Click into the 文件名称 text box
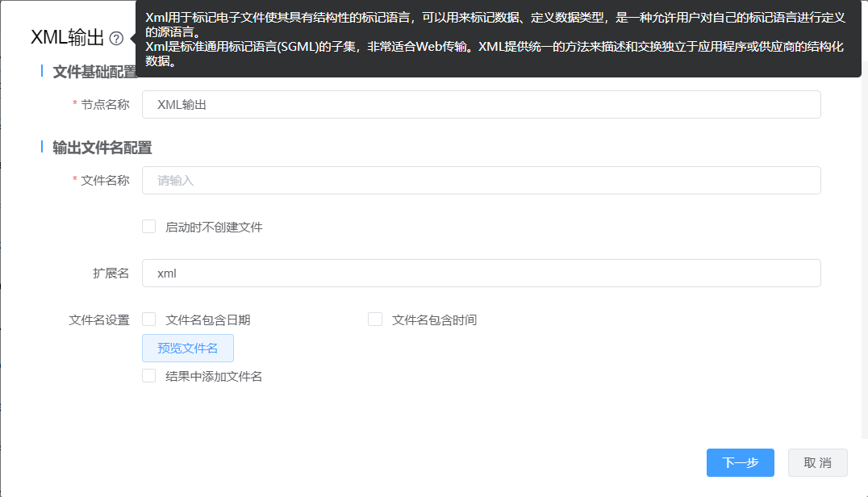 [481, 181]
